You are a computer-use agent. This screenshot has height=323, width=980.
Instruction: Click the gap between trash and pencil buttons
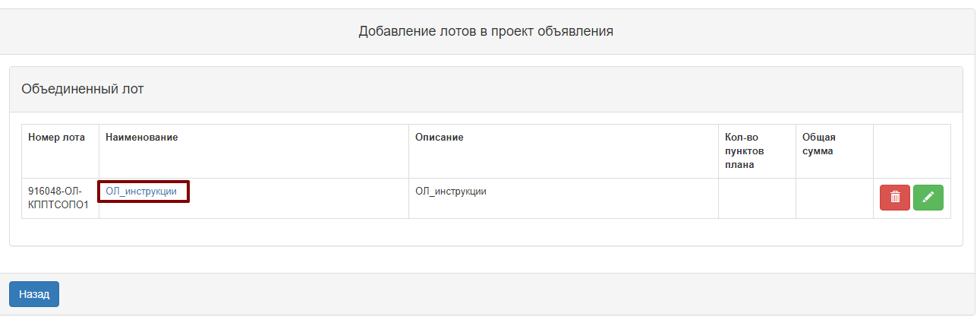coord(911,198)
